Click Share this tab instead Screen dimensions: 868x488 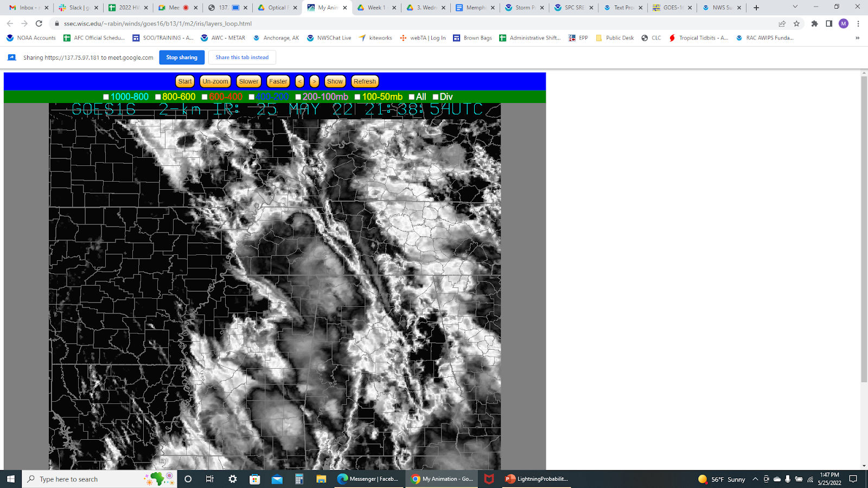[242, 57]
